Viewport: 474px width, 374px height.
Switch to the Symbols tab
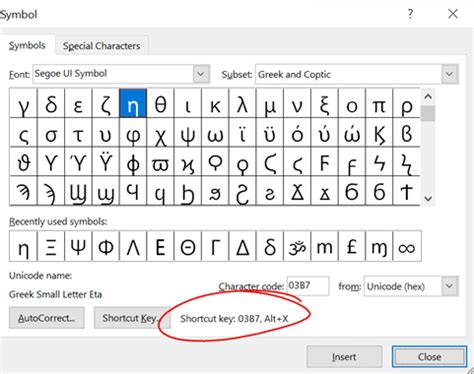pyautogui.click(x=27, y=45)
